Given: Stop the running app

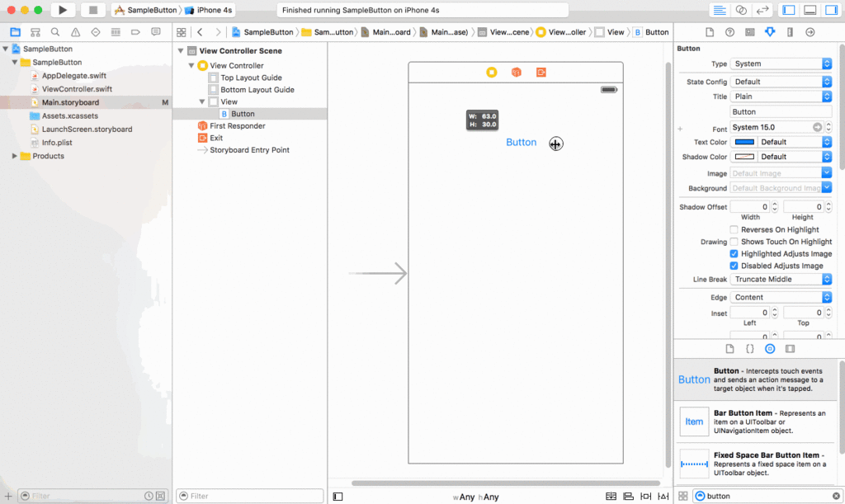Looking at the screenshot, I should click(92, 10).
